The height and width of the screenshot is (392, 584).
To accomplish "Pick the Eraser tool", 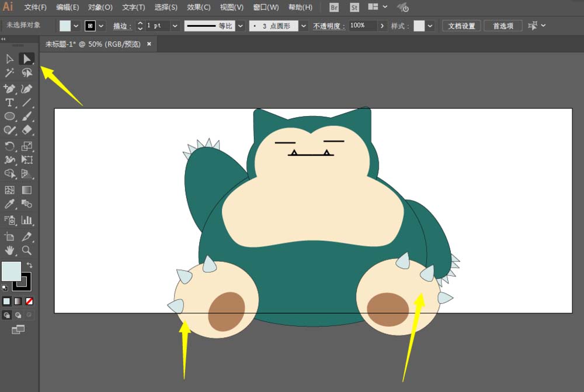I will pos(27,130).
